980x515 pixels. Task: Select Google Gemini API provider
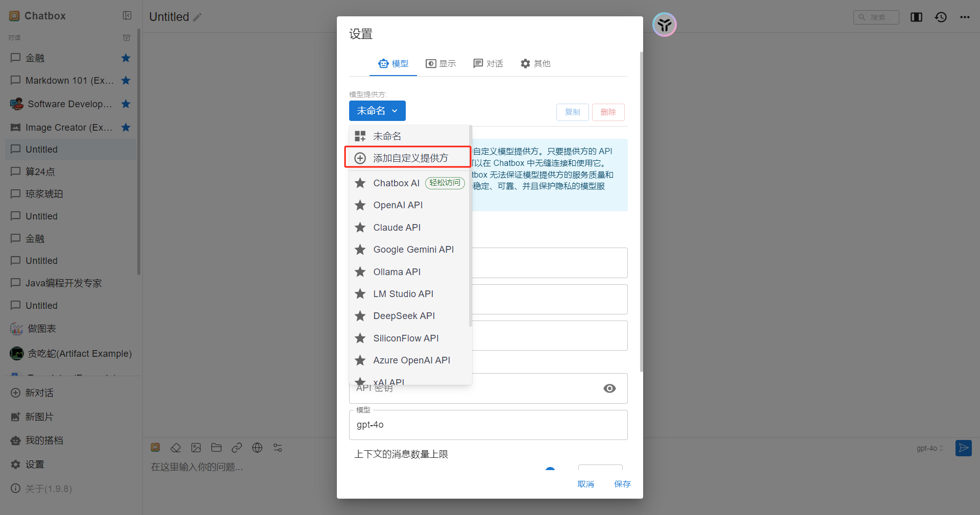409,250
